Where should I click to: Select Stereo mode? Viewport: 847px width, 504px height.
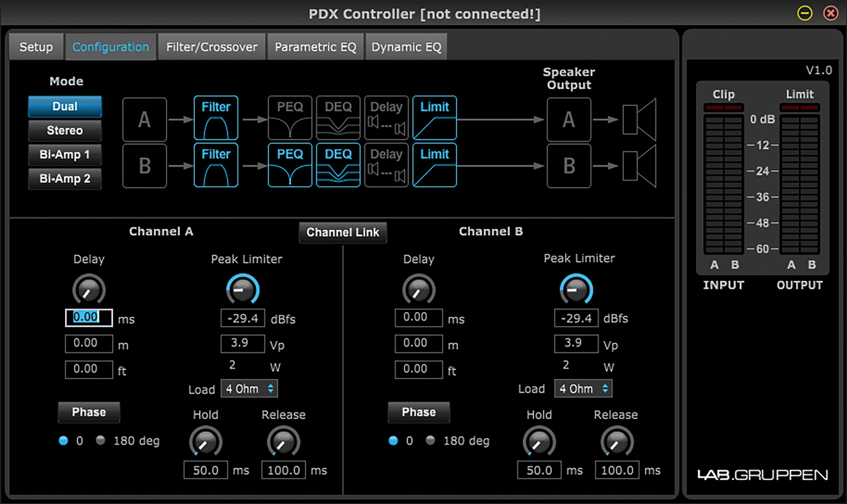(65, 131)
